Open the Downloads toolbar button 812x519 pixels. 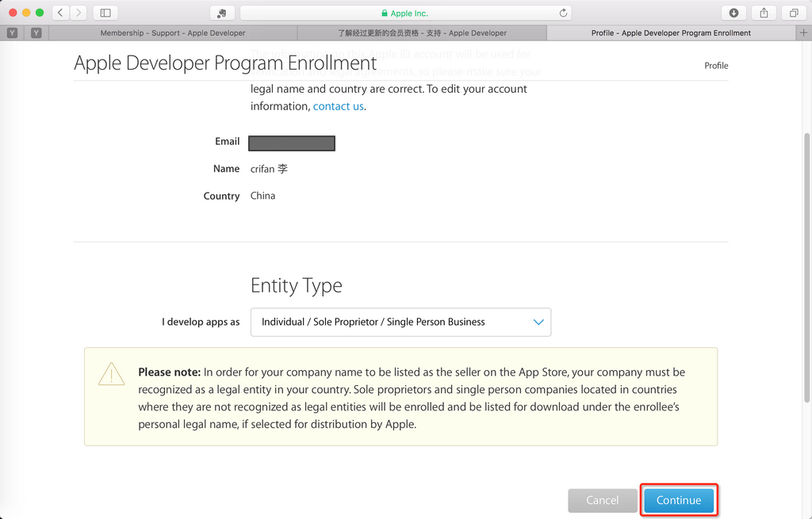(733, 13)
